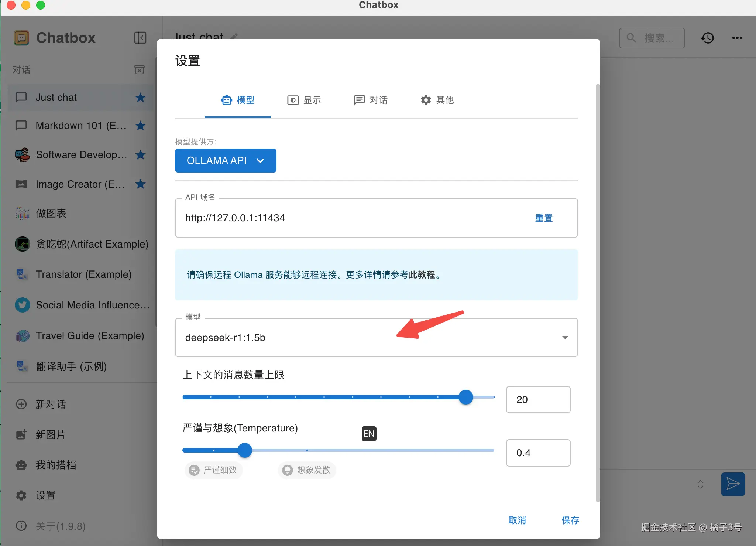The width and height of the screenshot is (756, 546).
Task: Click the settings dialog scrollbar
Action: click(598, 293)
